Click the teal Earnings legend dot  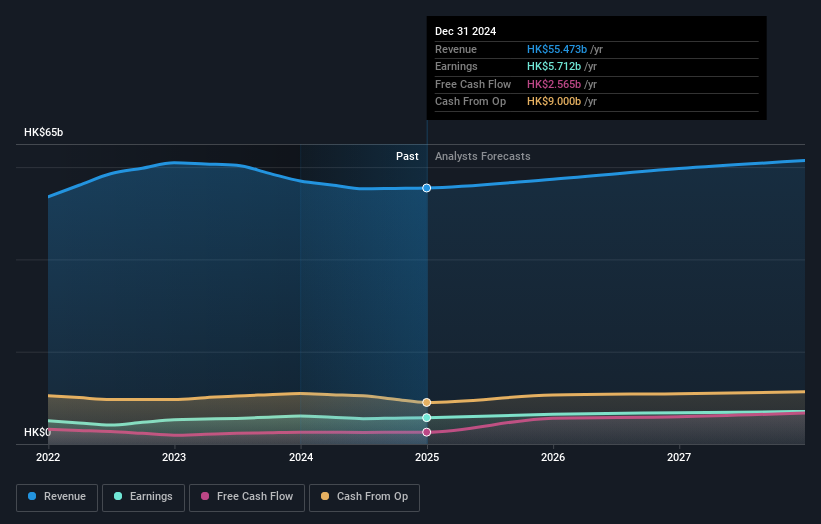pyautogui.click(x=118, y=496)
